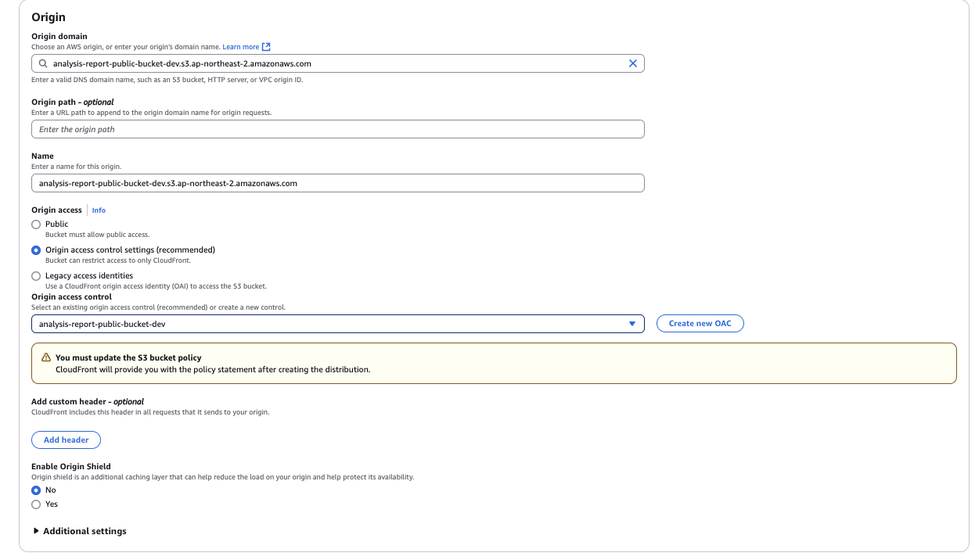Click the 'Origin path - optional' label
Viewport: 975px width, 560px height.
(73, 102)
